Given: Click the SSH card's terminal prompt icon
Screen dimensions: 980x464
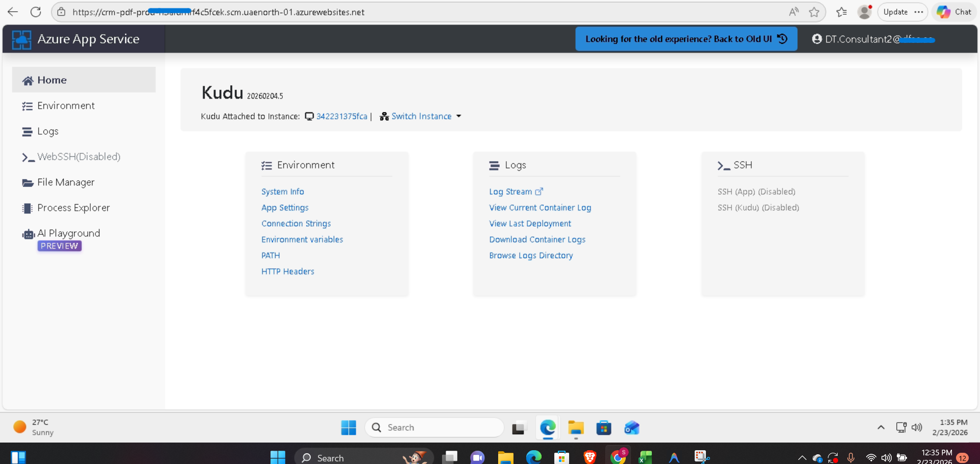Looking at the screenshot, I should (723, 165).
